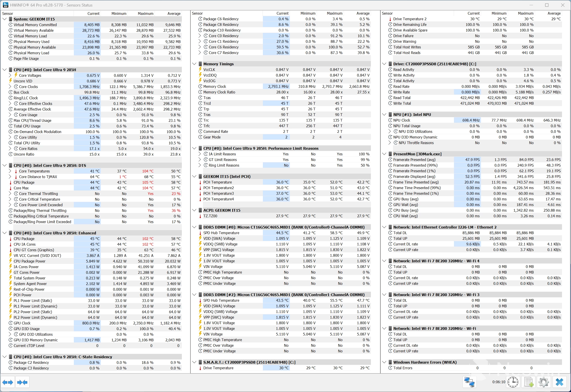Collapse the System: GEEKOM IT15 group
The width and height of the screenshot is (571, 392).
[5, 19]
